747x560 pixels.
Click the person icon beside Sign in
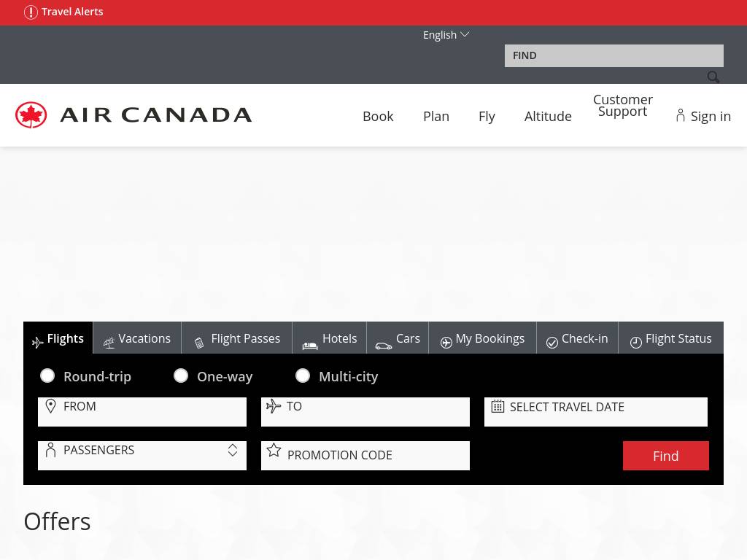(x=681, y=115)
